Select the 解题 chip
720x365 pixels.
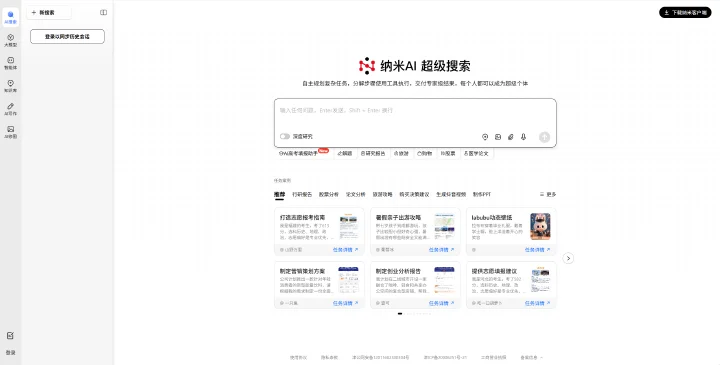click(345, 153)
